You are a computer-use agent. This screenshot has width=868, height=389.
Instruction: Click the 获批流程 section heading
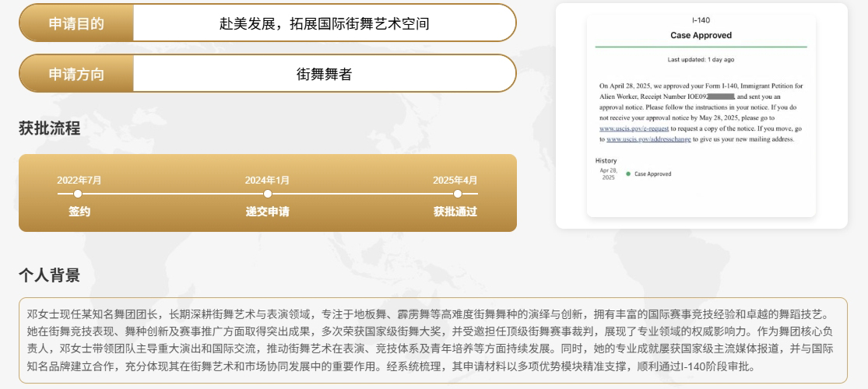(49, 129)
